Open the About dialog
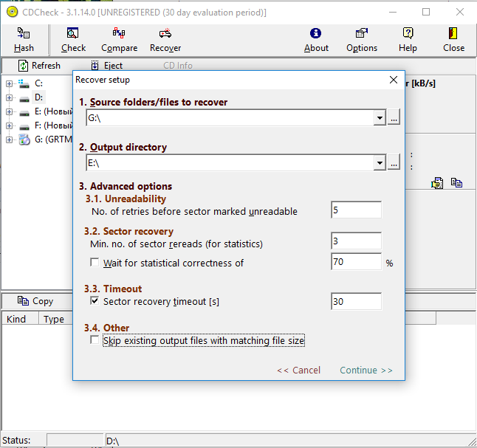477x448 pixels. coord(316,40)
